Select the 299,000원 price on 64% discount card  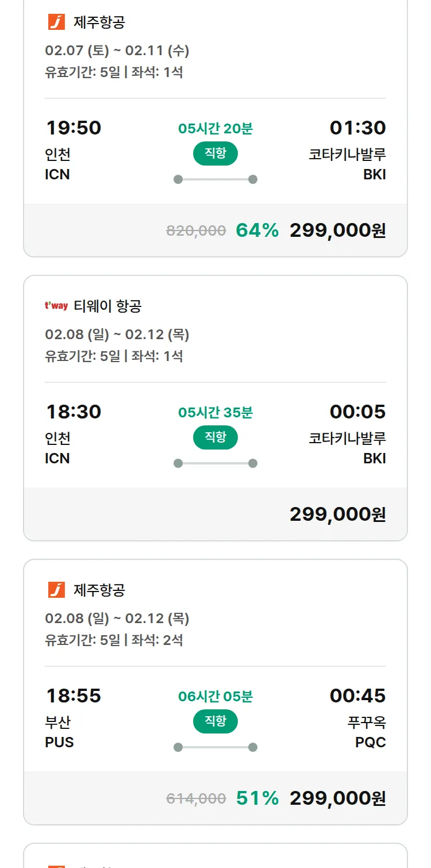(x=337, y=231)
